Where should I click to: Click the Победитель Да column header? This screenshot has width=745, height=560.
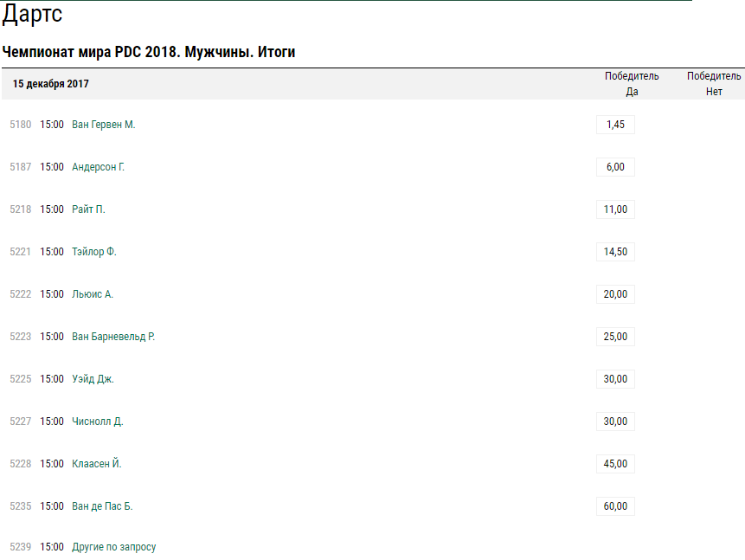click(x=632, y=84)
